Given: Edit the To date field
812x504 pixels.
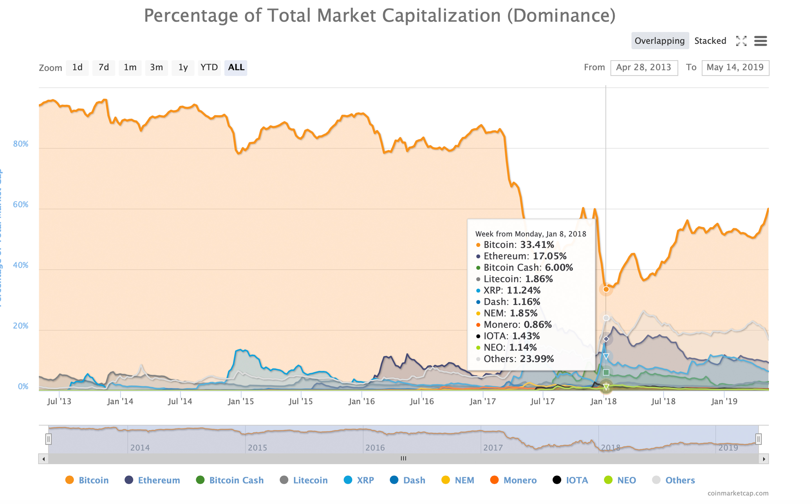Looking at the screenshot, I should [x=735, y=68].
